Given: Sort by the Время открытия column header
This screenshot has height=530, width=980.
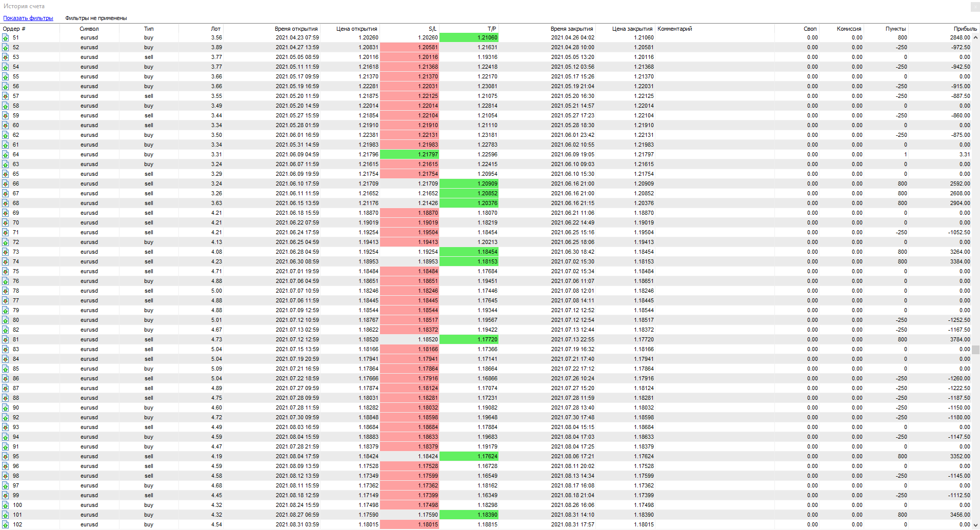Looking at the screenshot, I should (x=296, y=29).
